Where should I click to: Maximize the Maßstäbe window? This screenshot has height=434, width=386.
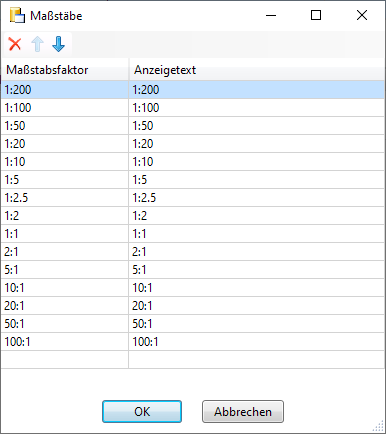(x=316, y=15)
